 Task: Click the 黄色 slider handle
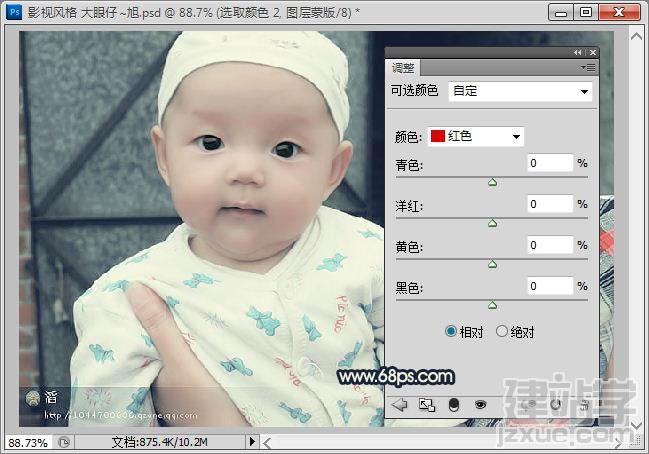pyautogui.click(x=492, y=264)
